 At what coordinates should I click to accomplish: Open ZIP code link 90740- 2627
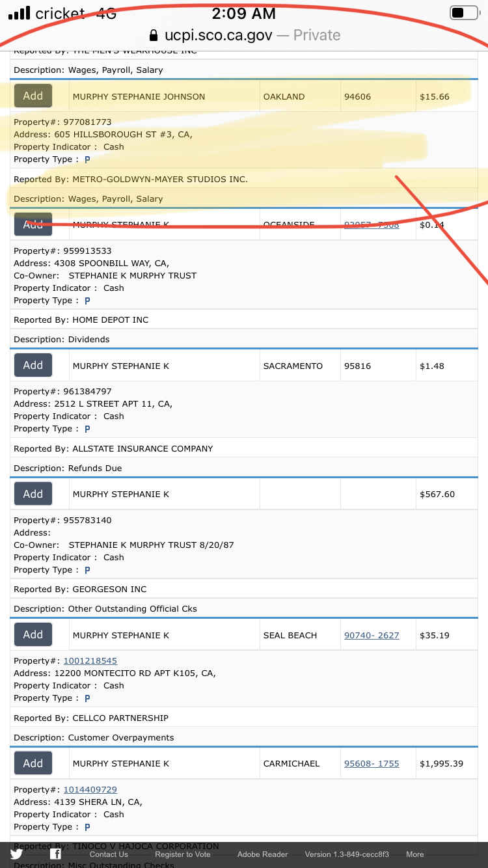(x=372, y=636)
